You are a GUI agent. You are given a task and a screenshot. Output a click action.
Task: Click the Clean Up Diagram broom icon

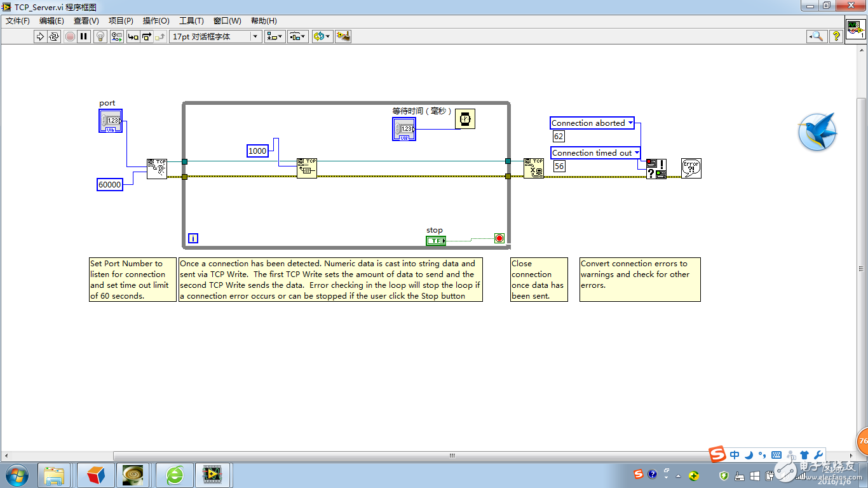click(343, 36)
